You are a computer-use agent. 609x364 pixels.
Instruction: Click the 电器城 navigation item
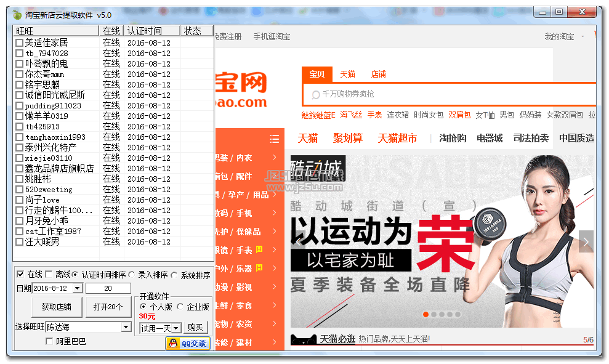point(490,139)
